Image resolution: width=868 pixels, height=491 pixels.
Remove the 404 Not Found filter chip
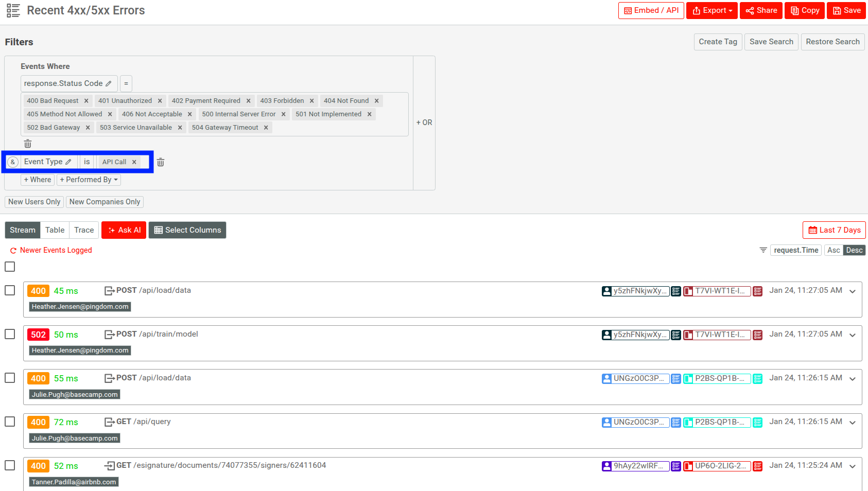377,100
